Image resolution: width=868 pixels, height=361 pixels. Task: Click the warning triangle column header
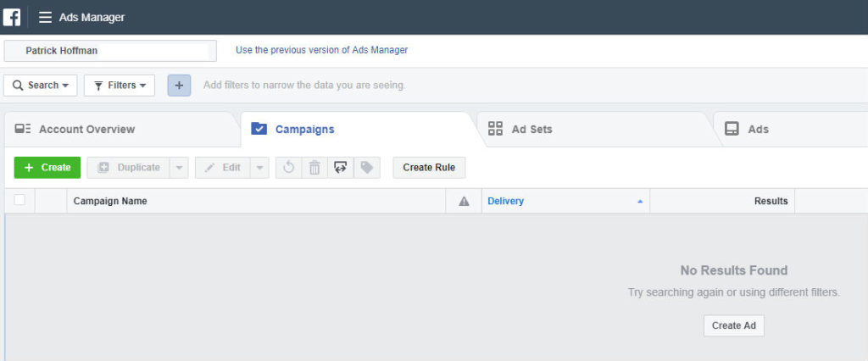(464, 201)
